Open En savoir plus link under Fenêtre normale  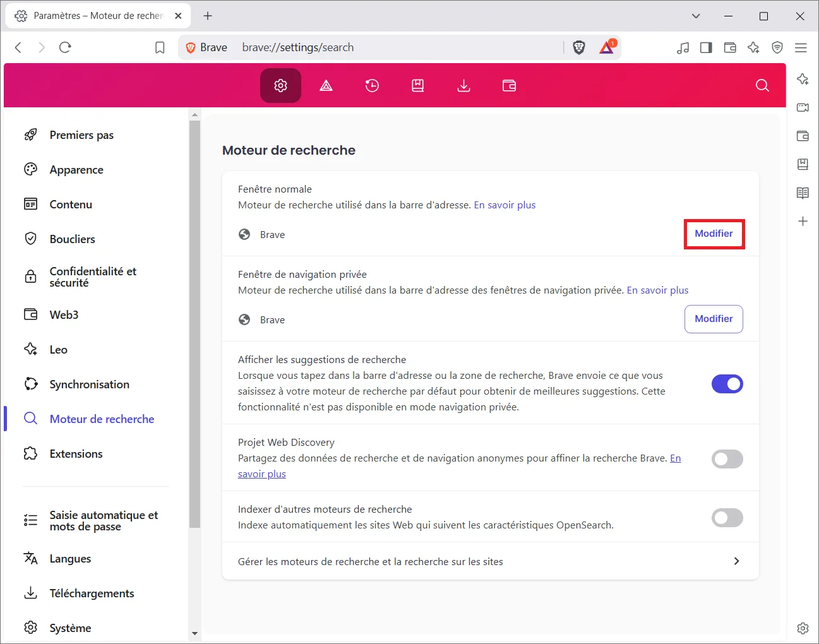[x=505, y=205]
